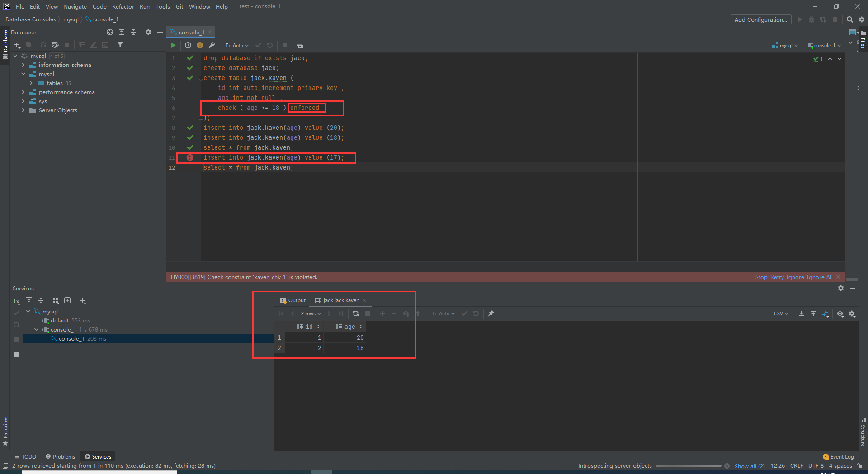Click the new data source plus icon
The height and width of the screenshot is (474, 868).
pyautogui.click(x=17, y=45)
